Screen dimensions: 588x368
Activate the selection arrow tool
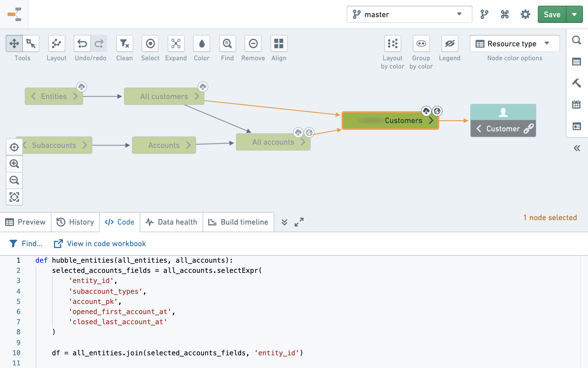(31, 43)
